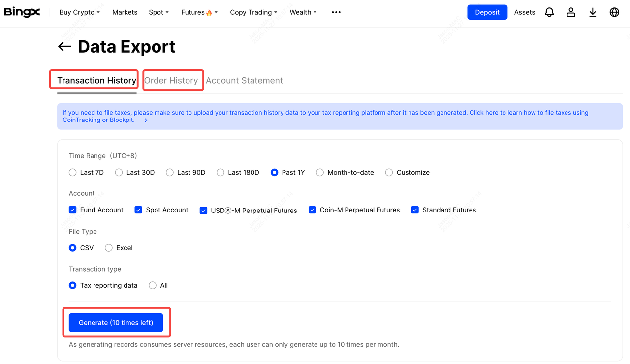Select the Last 30D time range

pos(119,172)
